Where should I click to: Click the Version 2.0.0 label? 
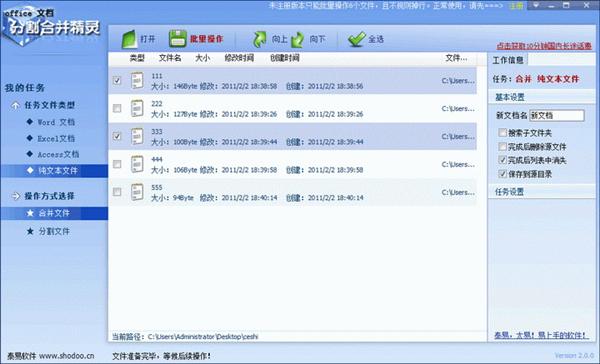(x=574, y=356)
